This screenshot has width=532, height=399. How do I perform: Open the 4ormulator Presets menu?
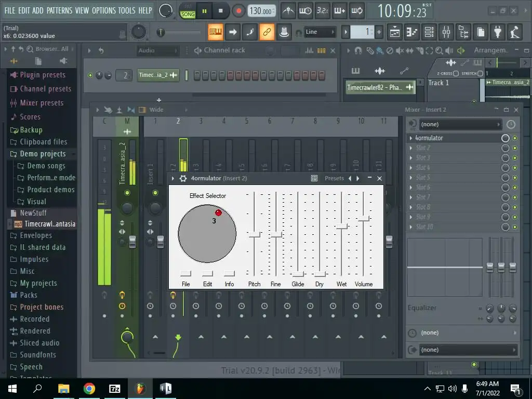coord(334,178)
